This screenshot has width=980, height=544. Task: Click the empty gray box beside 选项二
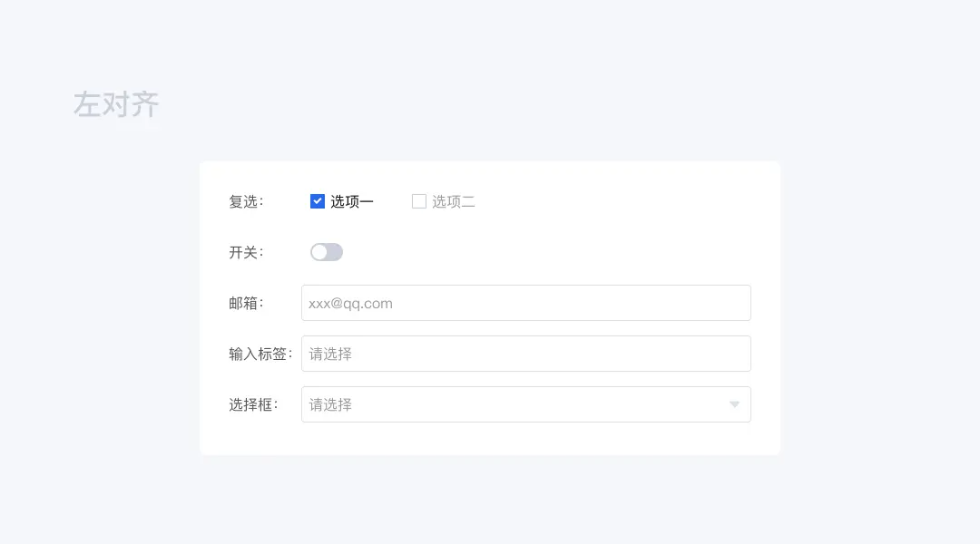point(419,201)
